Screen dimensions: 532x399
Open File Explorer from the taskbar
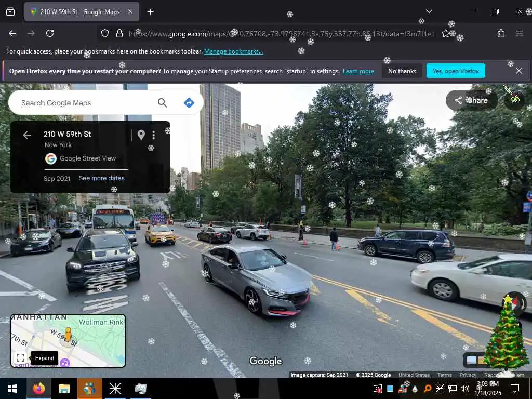point(64,389)
